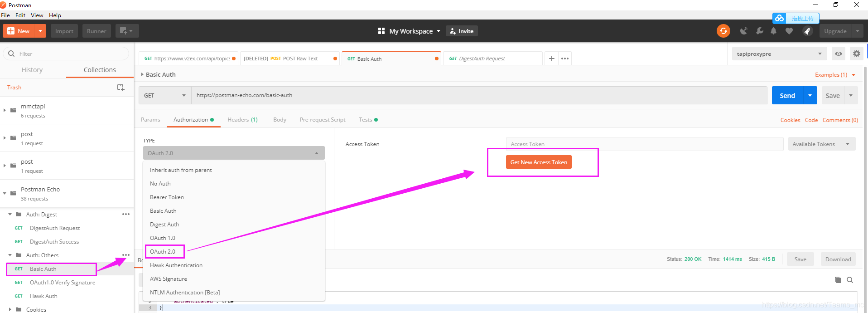
Task: Open manage environments gear icon
Action: (856, 54)
